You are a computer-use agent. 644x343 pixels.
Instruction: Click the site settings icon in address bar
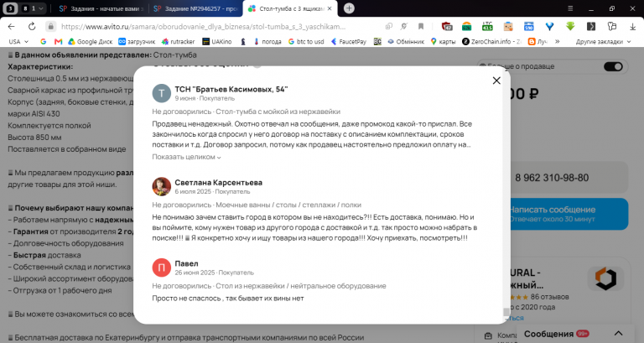click(x=388, y=26)
